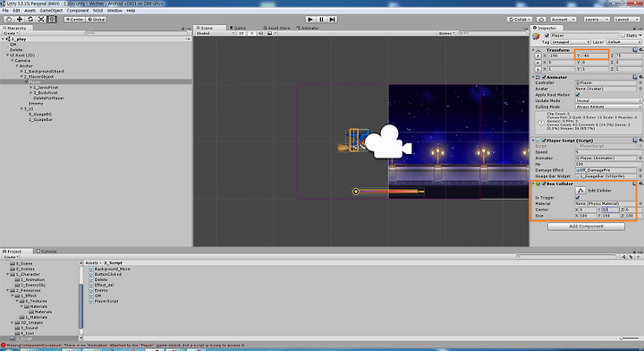
Task: Open the Shaded draw mode dropdown
Action: pos(216,33)
